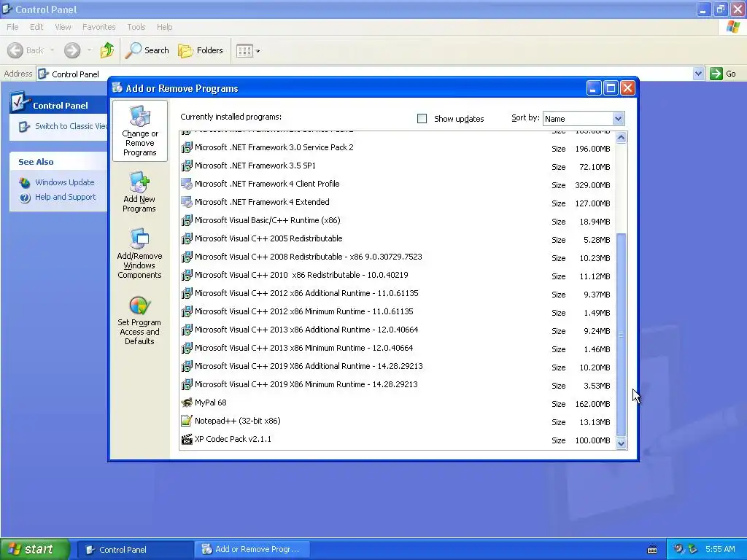747x560 pixels.
Task: Click the keyboard icon on the taskbar
Action: pyautogui.click(x=652, y=550)
